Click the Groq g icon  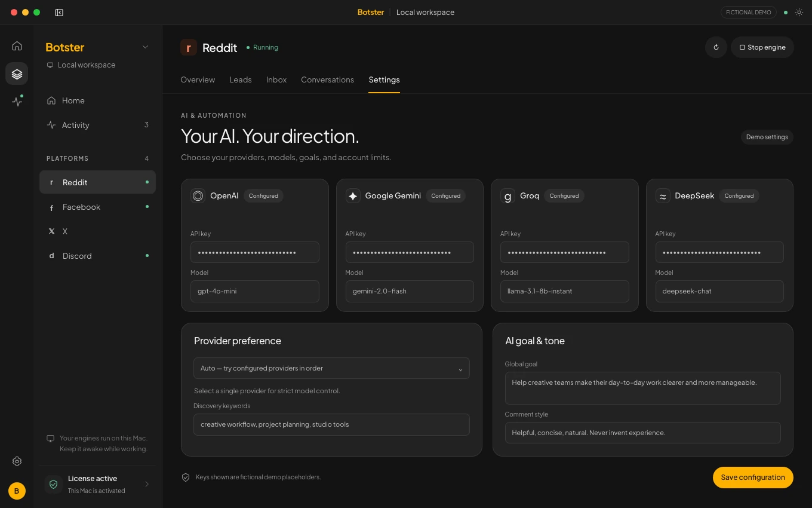[507, 195]
